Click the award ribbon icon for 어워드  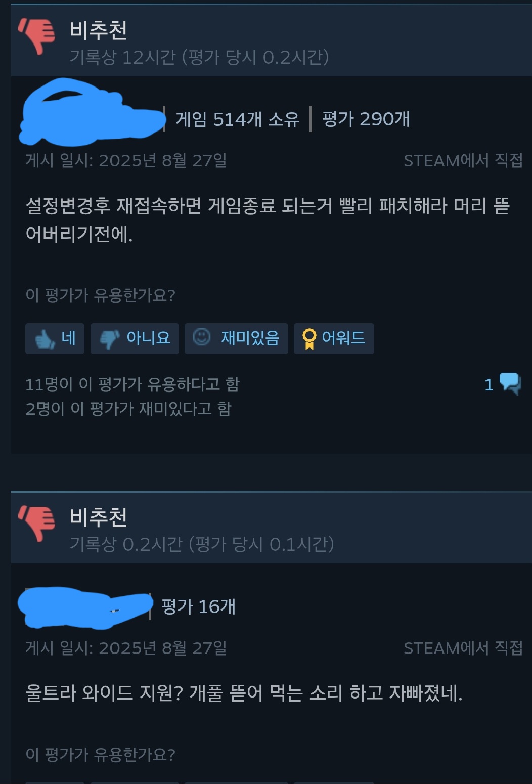tap(309, 338)
